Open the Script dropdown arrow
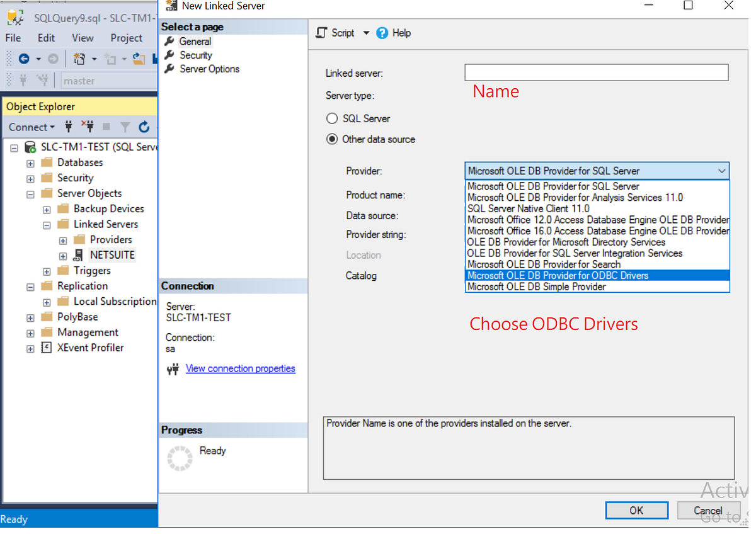Screen dimensions: 756x534 [x=366, y=33]
